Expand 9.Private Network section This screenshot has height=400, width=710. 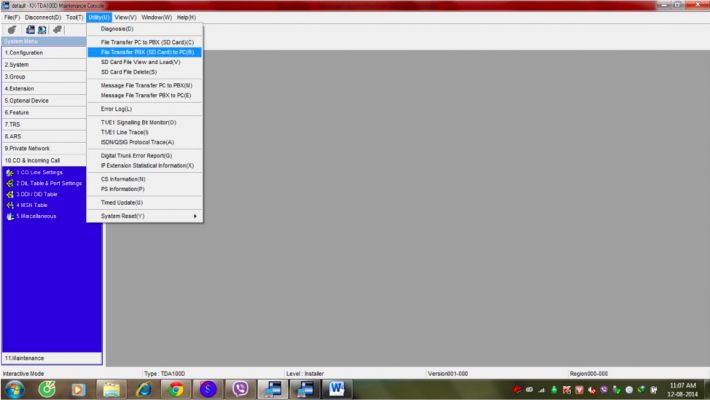44,148
